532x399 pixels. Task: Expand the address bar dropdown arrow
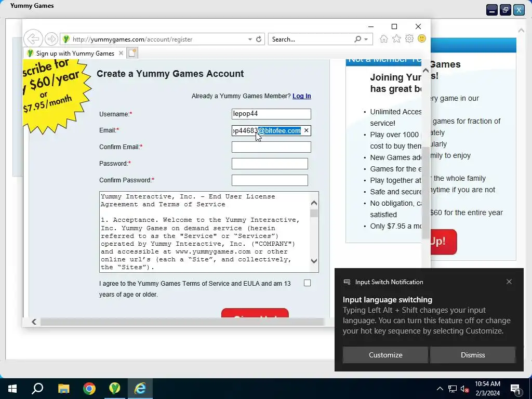[250, 39]
